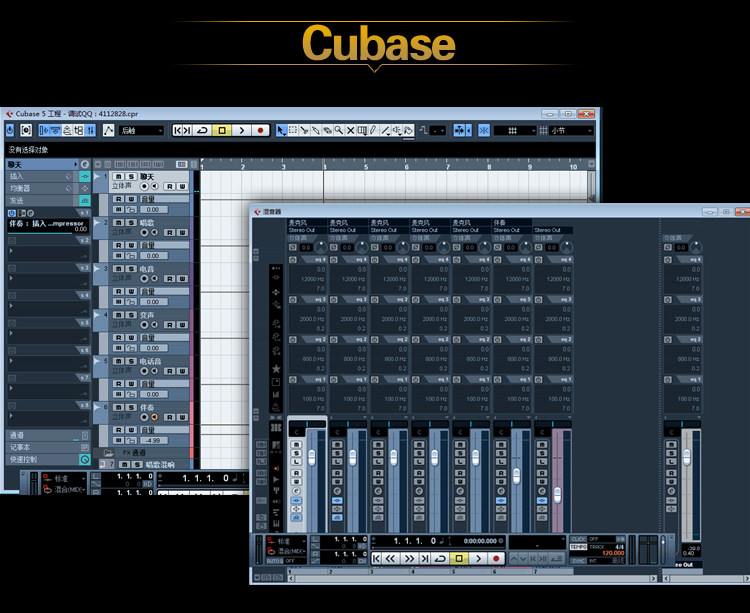The image size is (750, 613).
Task: Click volume fader of 伴奏 mixer channel
Action: click(516, 475)
